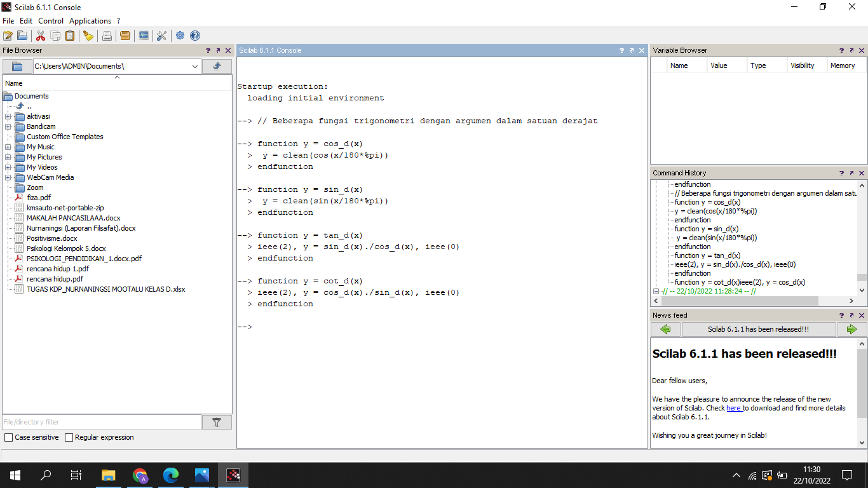Sort files by Name column header
The height and width of the screenshot is (488, 868).
117,83
